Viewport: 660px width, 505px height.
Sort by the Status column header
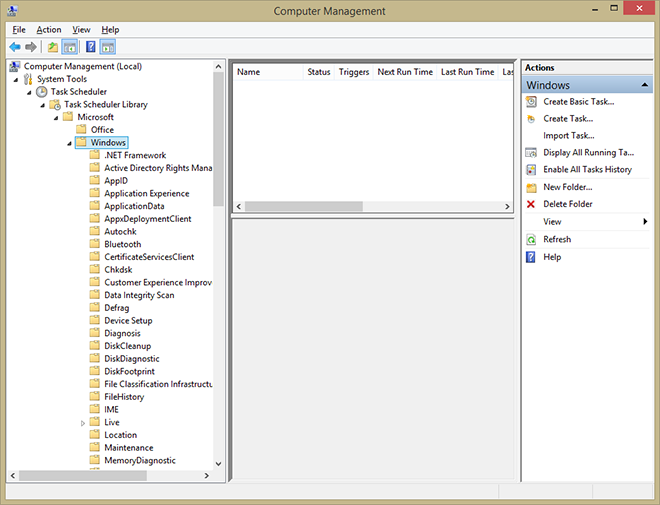319,72
